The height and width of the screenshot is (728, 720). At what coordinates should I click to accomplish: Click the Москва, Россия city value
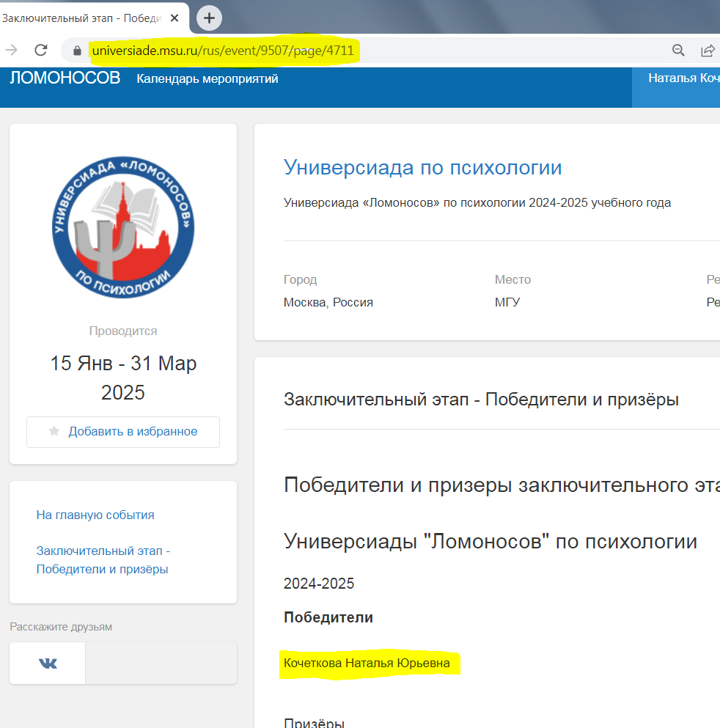[328, 302]
